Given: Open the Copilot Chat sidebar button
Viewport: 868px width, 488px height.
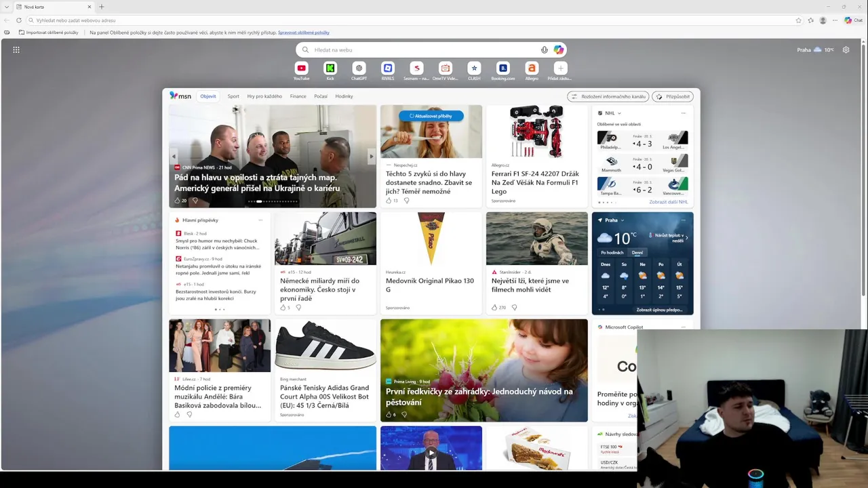Looking at the screenshot, I should click(853, 20).
